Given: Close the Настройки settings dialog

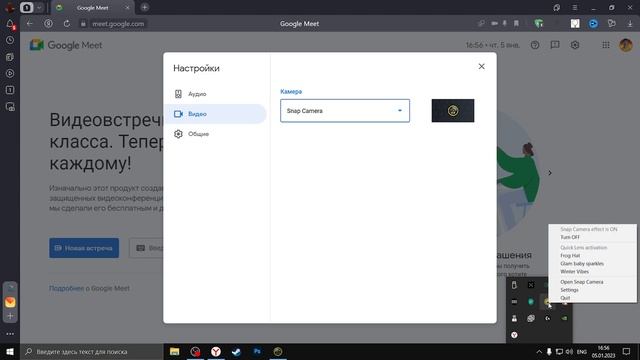Looking at the screenshot, I should click(481, 67).
